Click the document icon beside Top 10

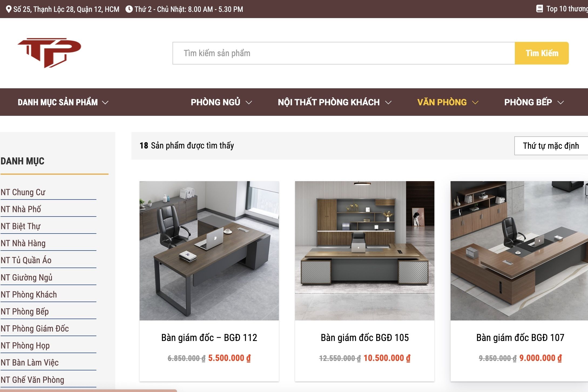pyautogui.click(x=539, y=9)
